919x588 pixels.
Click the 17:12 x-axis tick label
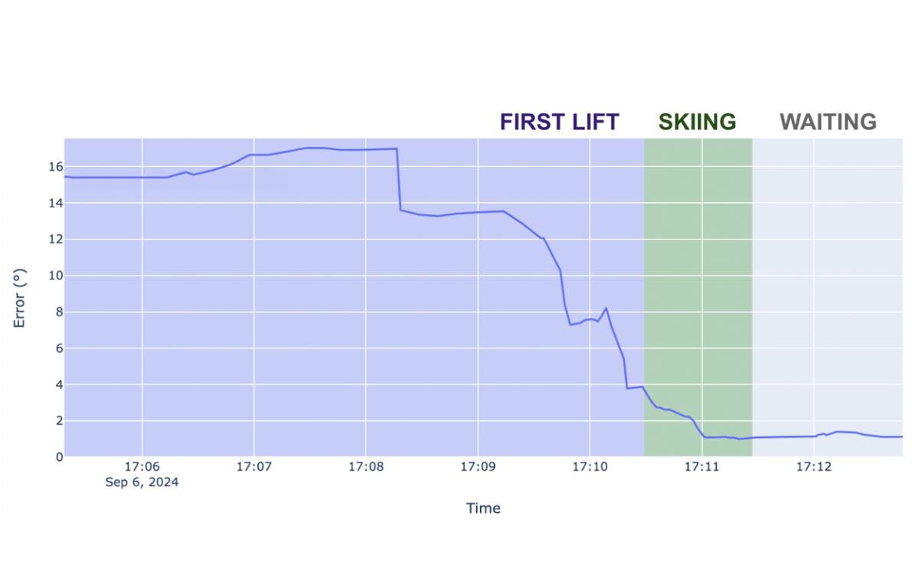813,467
